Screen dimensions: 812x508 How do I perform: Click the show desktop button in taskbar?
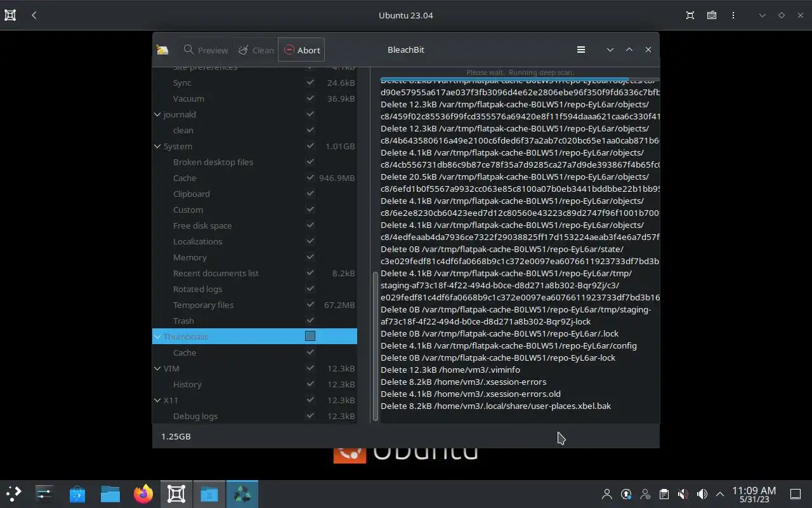(x=795, y=494)
